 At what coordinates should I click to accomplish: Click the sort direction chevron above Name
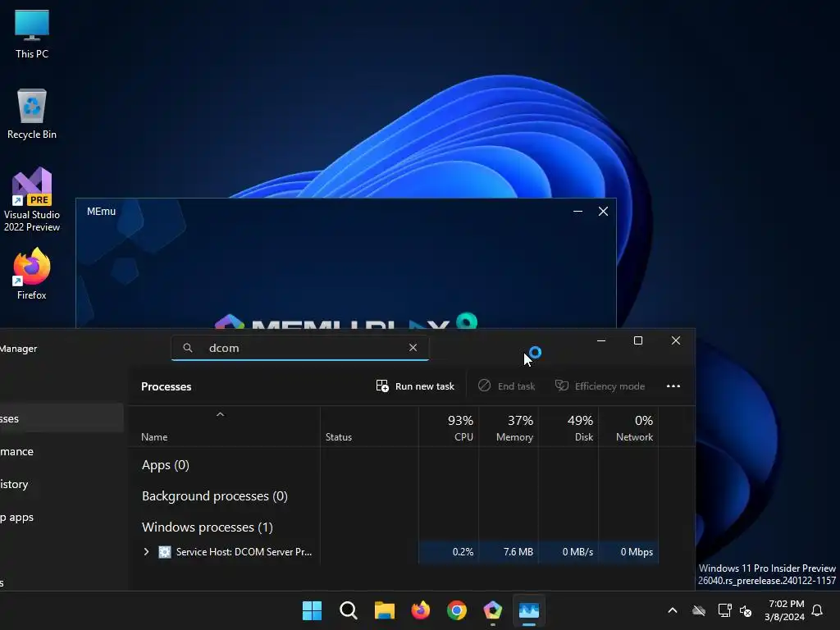[x=220, y=414]
